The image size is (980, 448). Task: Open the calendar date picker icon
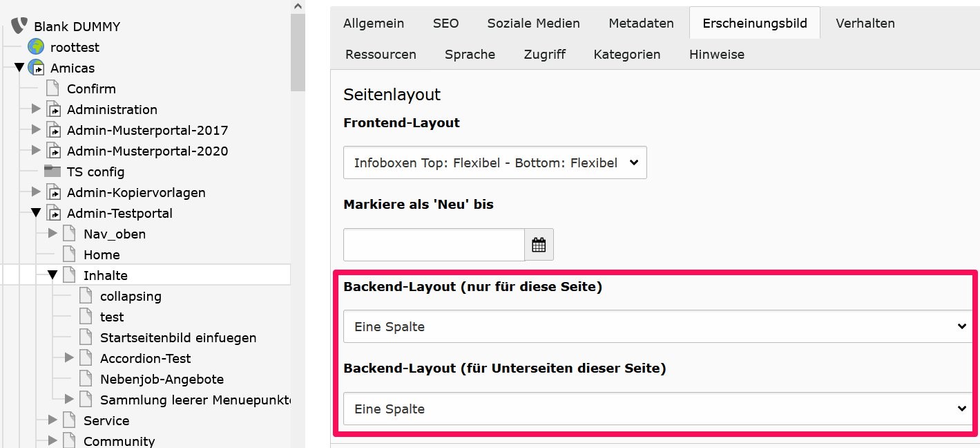coord(539,245)
